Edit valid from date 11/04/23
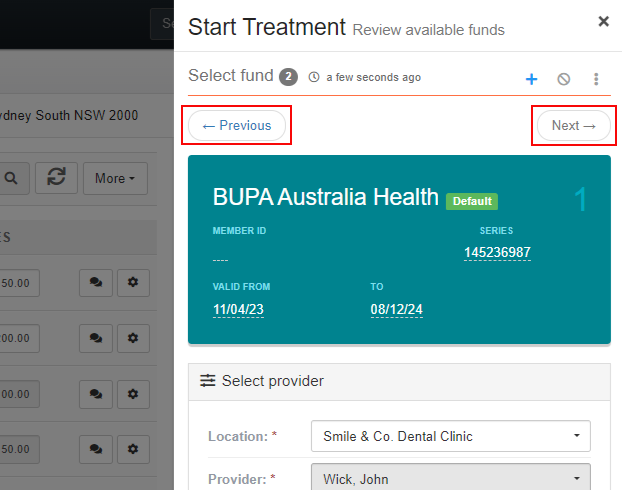622x490 pixels. pyautogui.click(x=238, y=309)
